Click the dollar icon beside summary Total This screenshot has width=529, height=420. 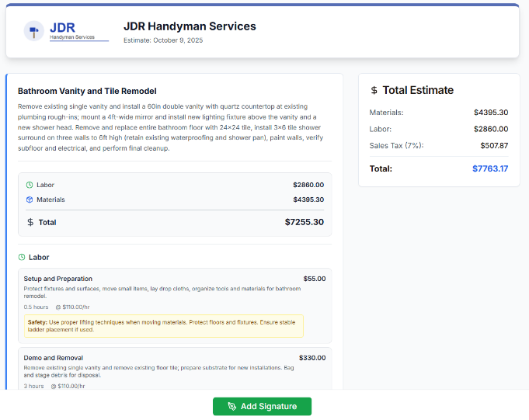tap(30, 222)
